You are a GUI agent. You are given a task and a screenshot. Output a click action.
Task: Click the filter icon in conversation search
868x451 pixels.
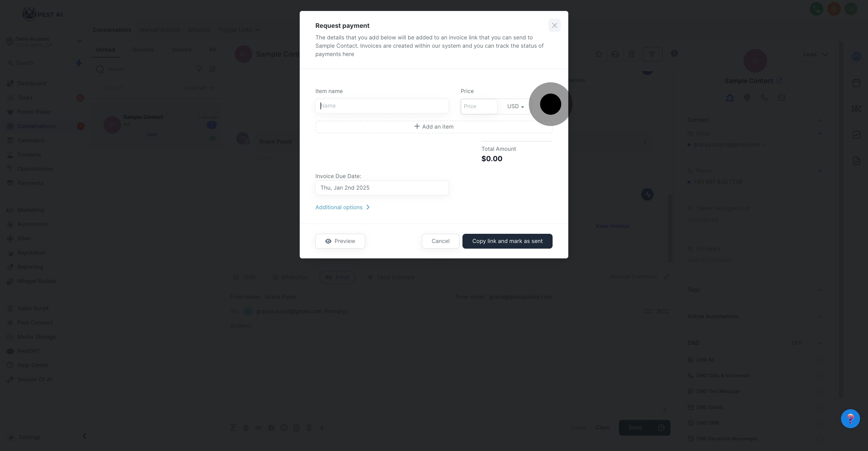point(199,69)
